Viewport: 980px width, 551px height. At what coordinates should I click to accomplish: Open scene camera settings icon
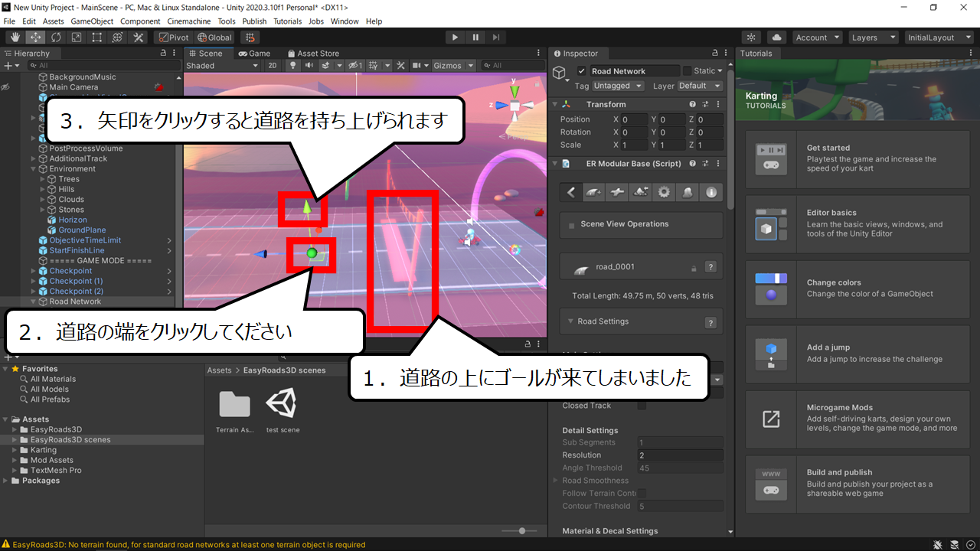(417, 66)
